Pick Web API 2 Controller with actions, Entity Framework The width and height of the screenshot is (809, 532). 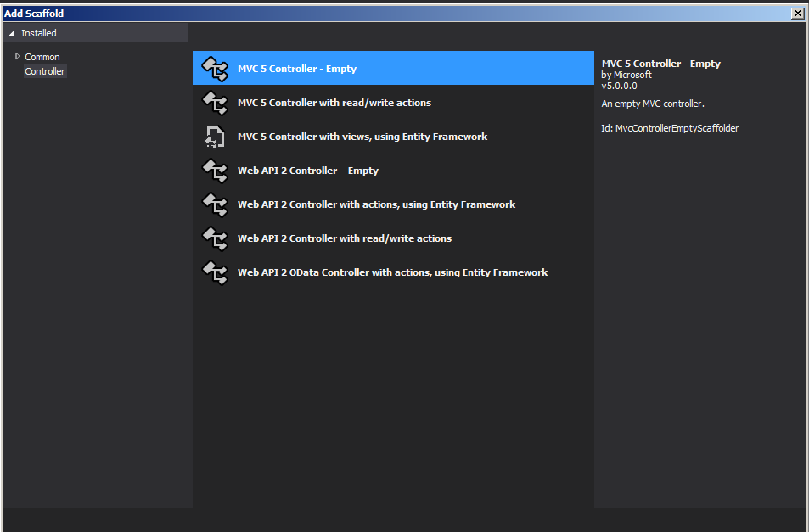click(377, 204)
